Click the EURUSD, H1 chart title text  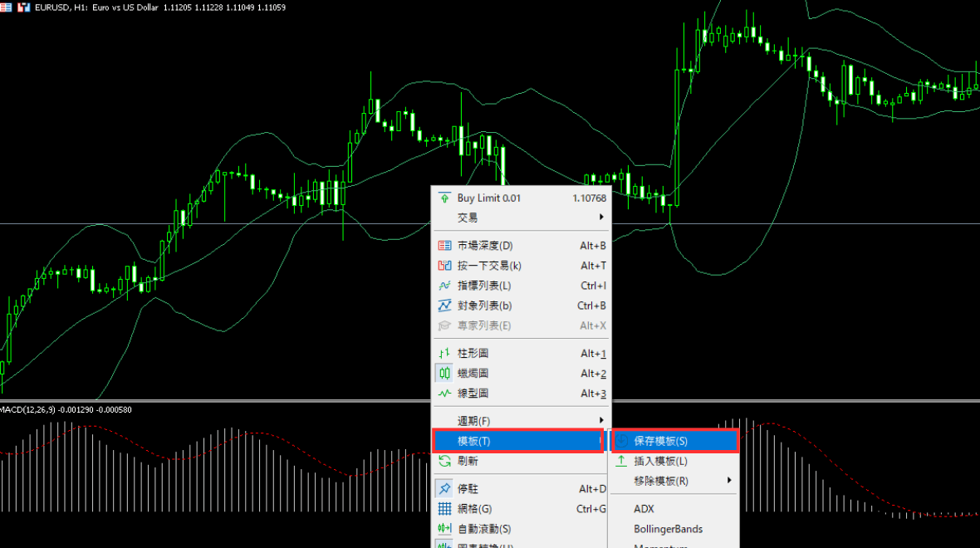point(61,7)
